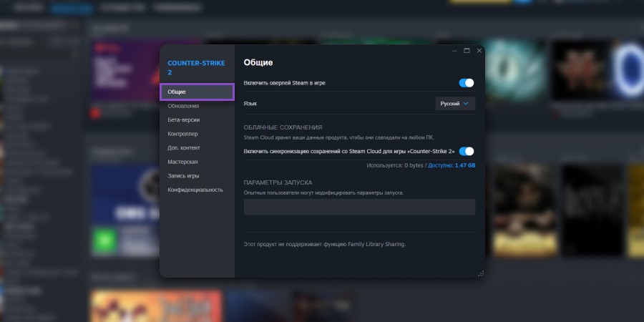Open the Язык language dropdown
Viewport: 644px width, 322px height.
coord(455,104)
